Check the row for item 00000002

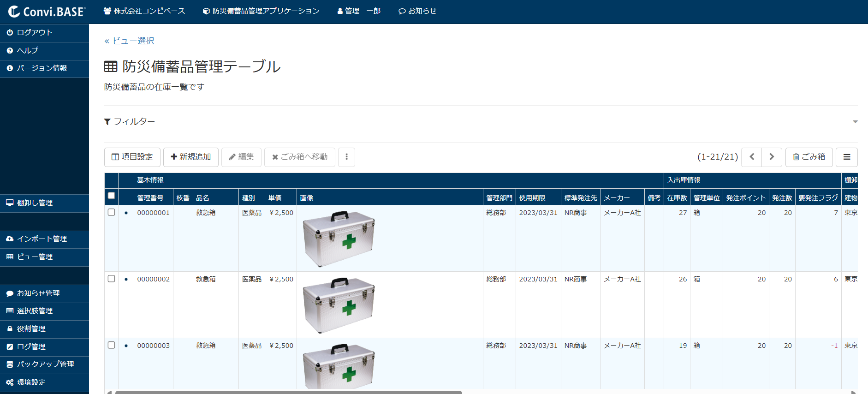click(x=111, y=279)
